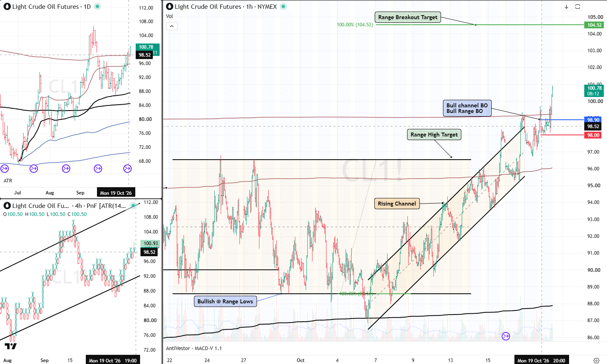Select the Range High Target annotation label

coord(434,135)
